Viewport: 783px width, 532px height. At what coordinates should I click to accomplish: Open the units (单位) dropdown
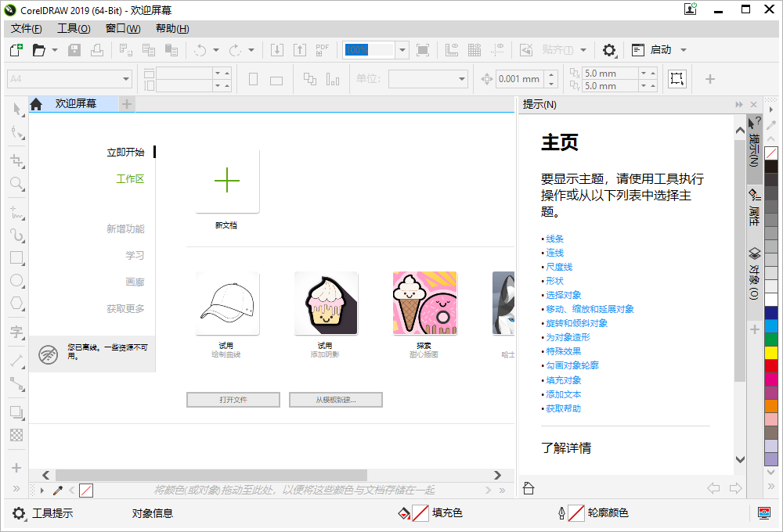click(x=461, y=79)
